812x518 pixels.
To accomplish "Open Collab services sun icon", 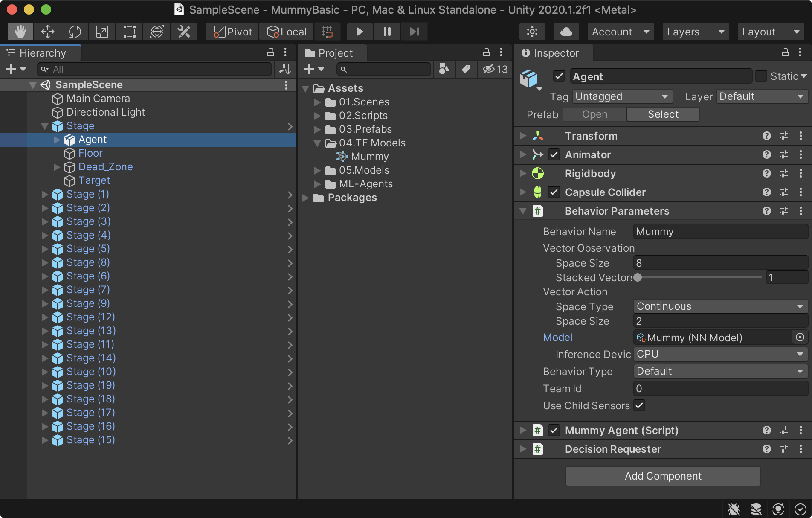I will pyautogui.click(x=532, y=32).
